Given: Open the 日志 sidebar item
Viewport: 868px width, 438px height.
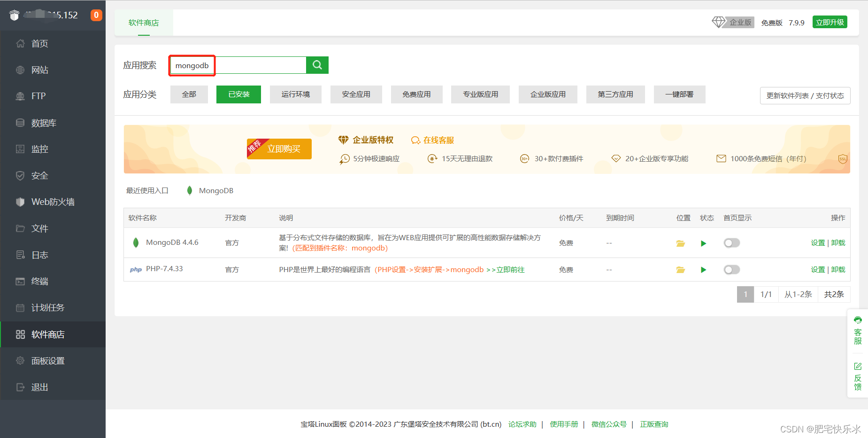Looking at the screenshot, I should [x=53, y=255].
